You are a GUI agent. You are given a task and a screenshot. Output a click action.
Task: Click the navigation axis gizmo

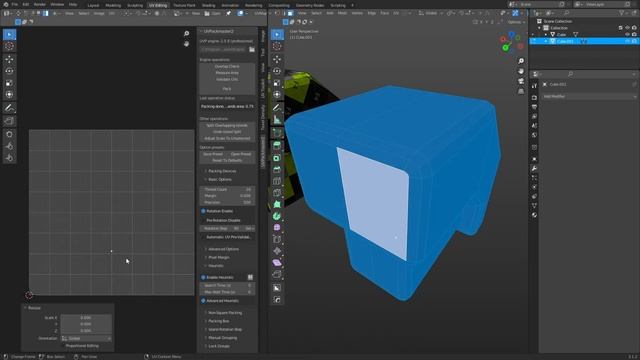512,42
